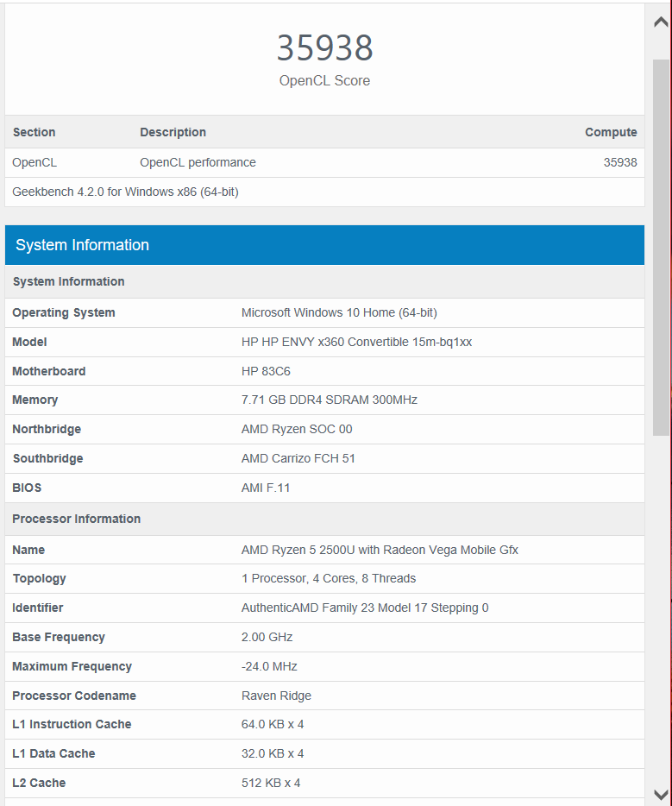Image resolution: width=672 pixels, height=806 pixels.
Task: Select AMD Carrizo FCH 51 value
Action: pyautogui.click(x=298, y=458)
